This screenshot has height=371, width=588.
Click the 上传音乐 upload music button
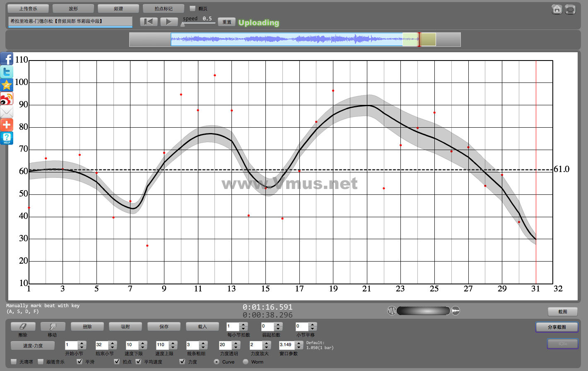[28, 8]
